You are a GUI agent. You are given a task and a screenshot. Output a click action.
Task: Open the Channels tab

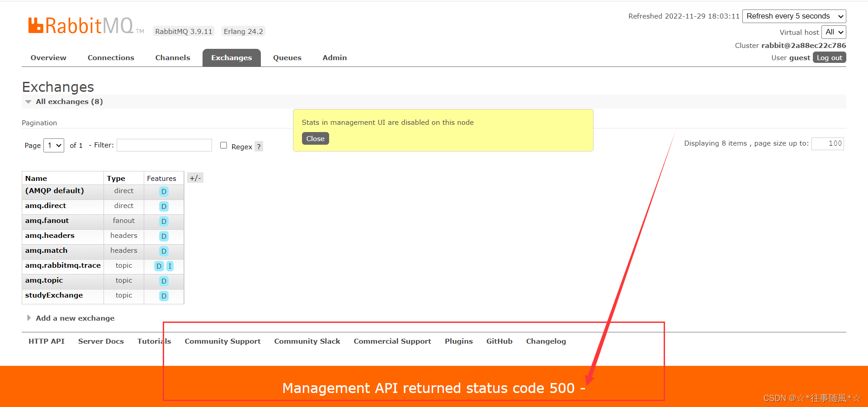tap(173, 58)
